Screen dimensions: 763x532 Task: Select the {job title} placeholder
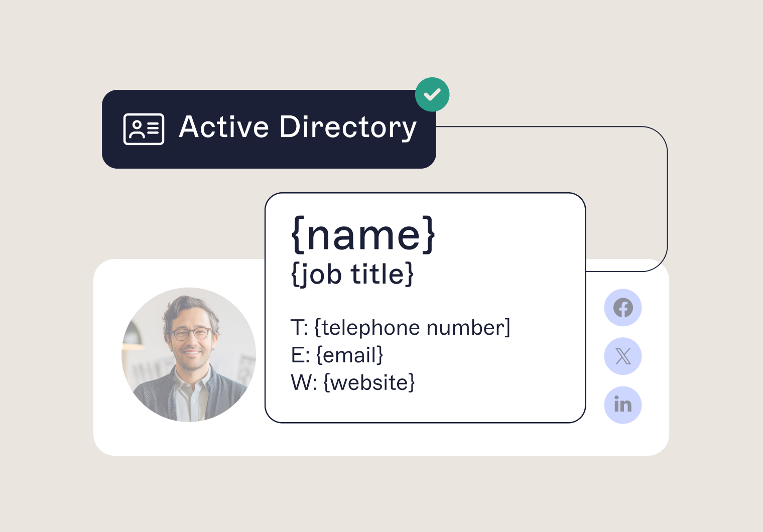tap(352, 274)
